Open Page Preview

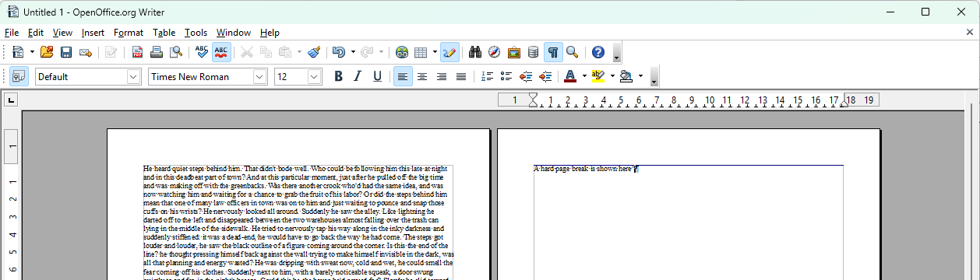(x=176, y=52)
